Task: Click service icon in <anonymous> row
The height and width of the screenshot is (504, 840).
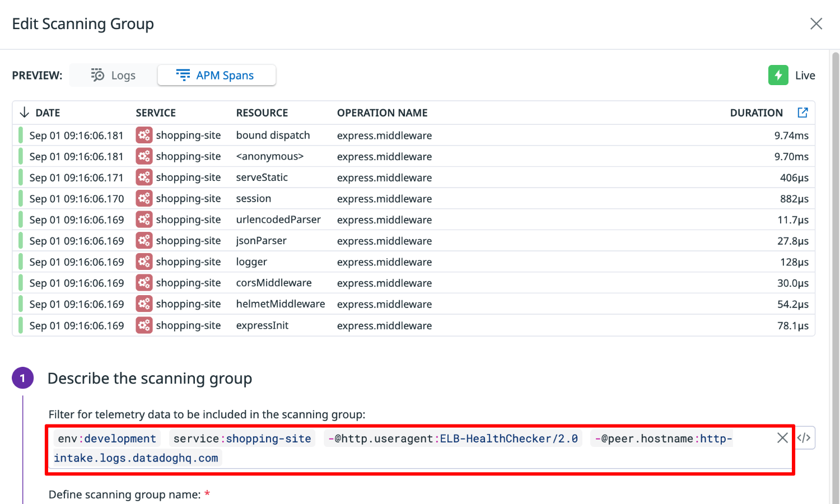Action: tap(144, 156)
